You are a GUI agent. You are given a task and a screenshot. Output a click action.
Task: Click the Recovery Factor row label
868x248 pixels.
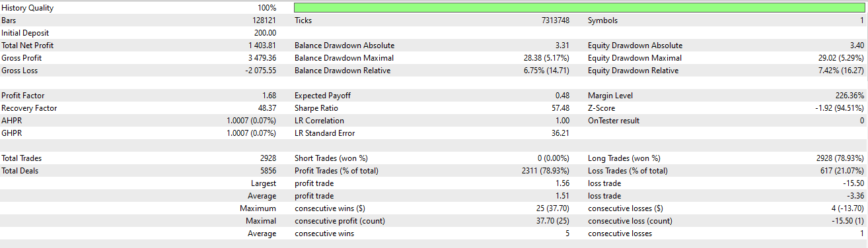pyautogui.click(x=29, y=108)
